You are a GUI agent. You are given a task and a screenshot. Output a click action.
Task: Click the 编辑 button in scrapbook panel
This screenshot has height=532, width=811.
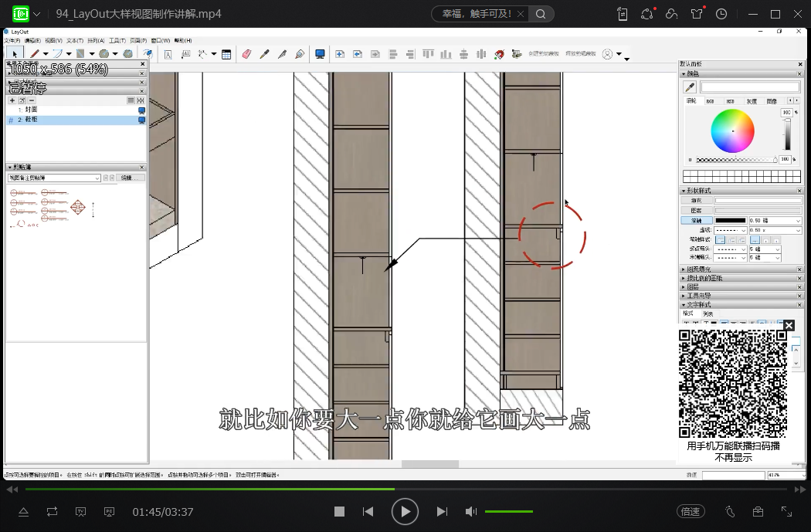[x=130, y=178]
